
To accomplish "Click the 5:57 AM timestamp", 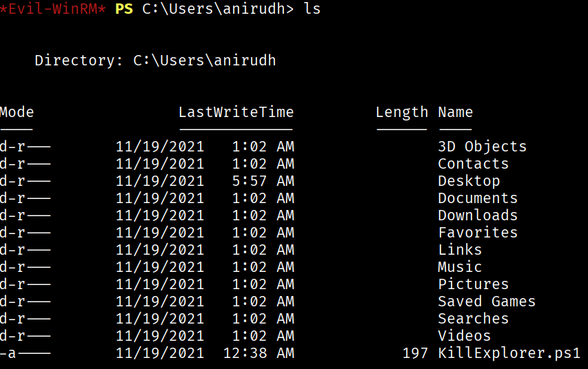I will (x=263, y=181).
